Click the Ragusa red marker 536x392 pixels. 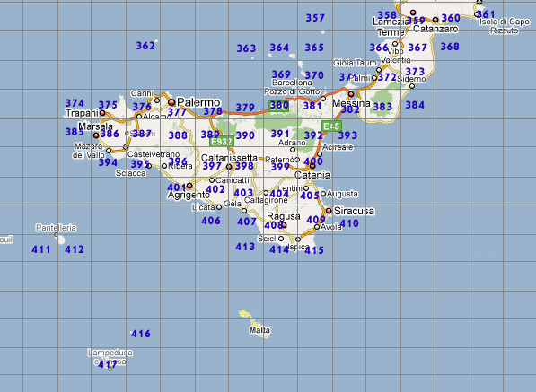(x=284, y=225)
